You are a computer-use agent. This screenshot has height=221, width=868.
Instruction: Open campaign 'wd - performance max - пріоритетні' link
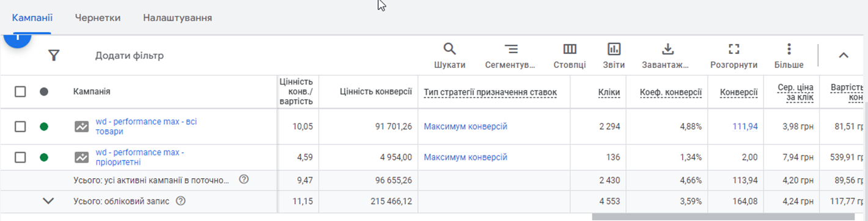point(140,157)
